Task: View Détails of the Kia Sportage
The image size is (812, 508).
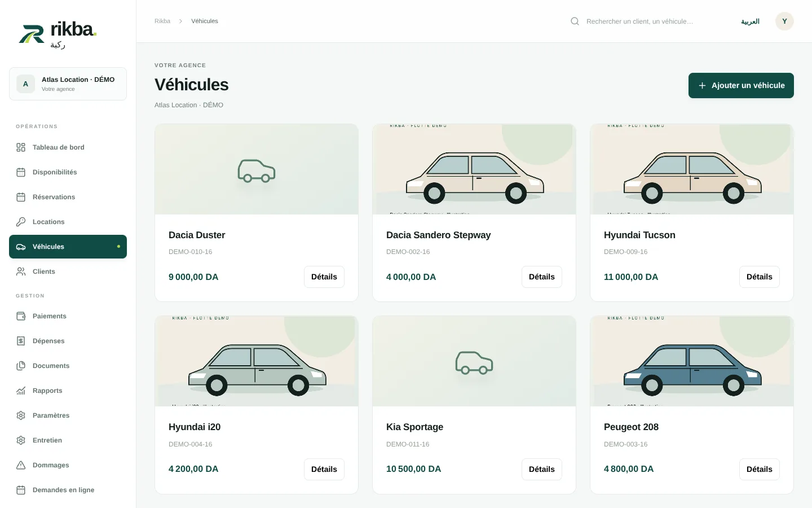Action: click(542, 469)
